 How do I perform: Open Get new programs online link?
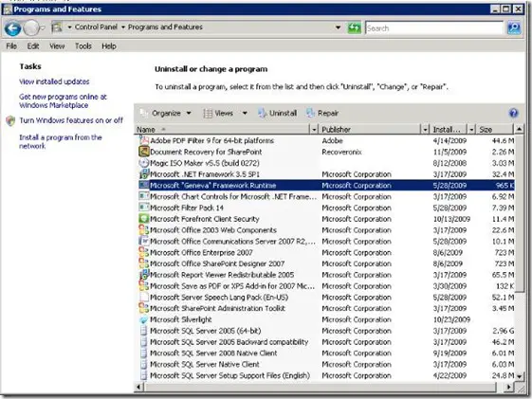coord(63,101)
